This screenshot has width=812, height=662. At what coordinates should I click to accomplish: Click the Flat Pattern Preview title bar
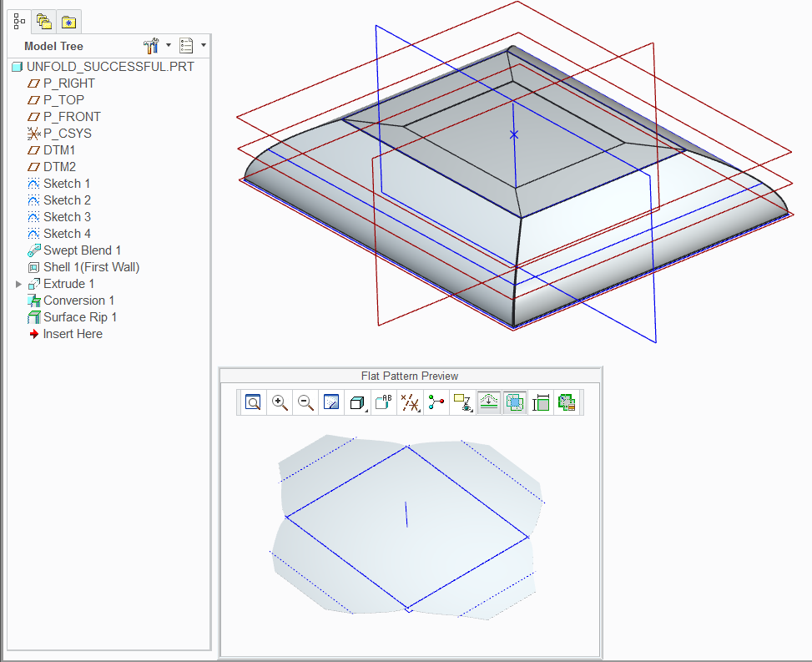click(x=410, y=376)
